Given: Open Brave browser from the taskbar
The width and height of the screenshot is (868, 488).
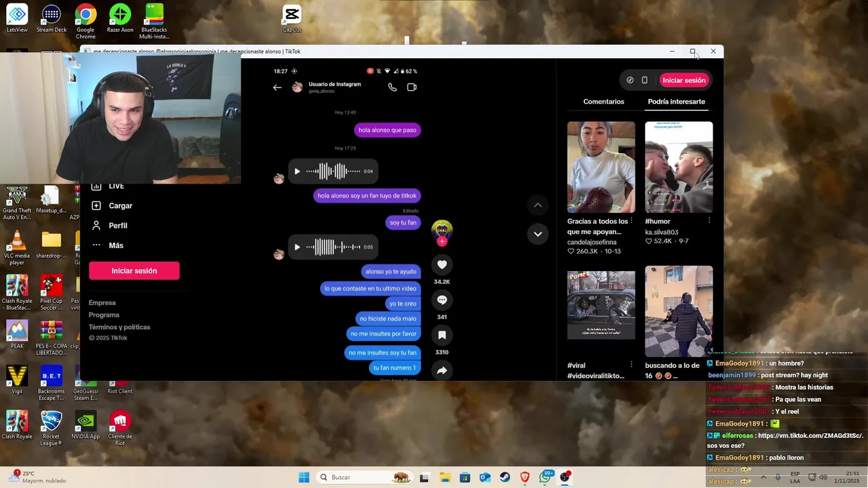Looking at the screenshot, I should (525, 477).
